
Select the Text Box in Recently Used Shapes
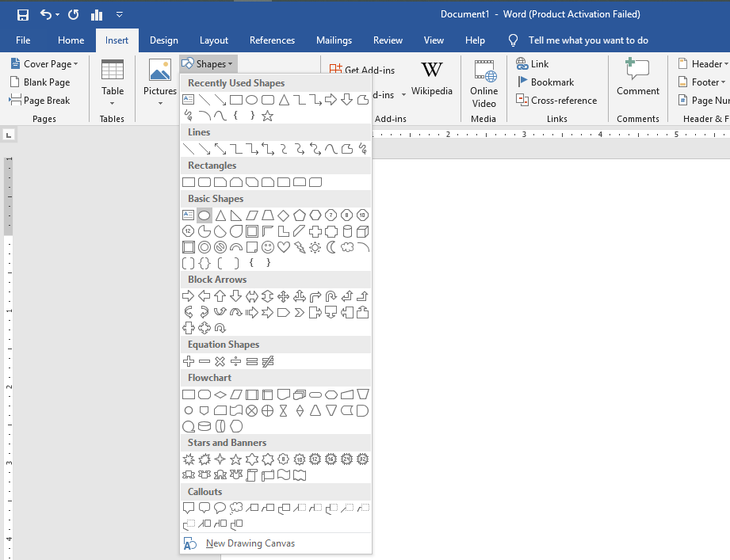188,100
